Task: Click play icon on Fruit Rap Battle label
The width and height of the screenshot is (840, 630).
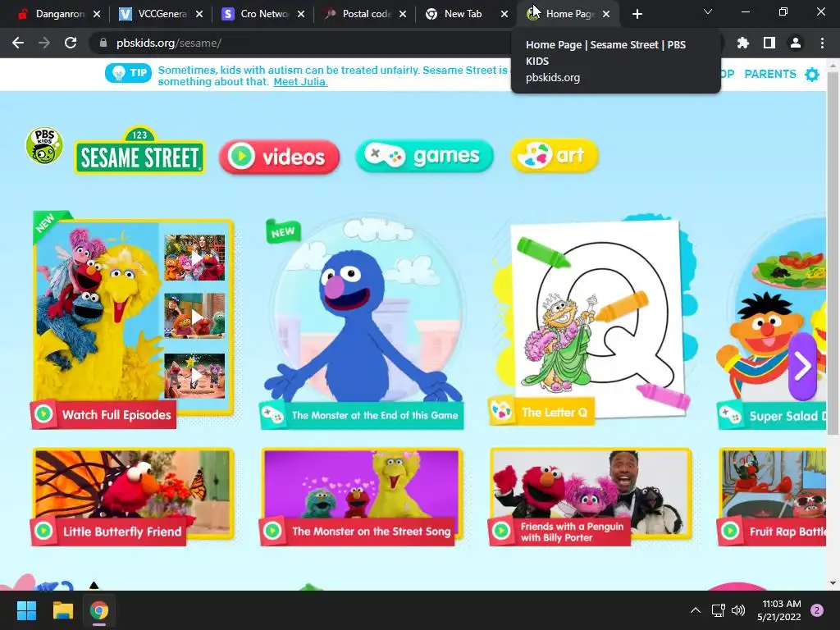Action: coord(730,531)
